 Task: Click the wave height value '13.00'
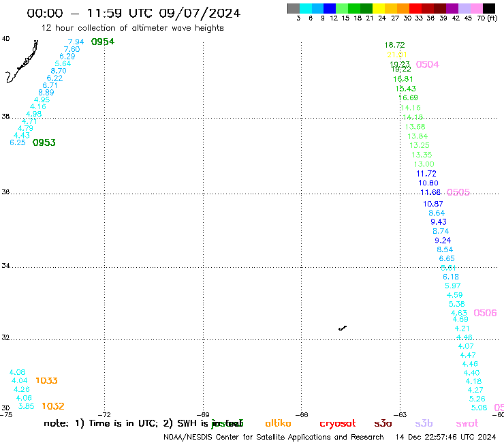(x=424, y=164)
